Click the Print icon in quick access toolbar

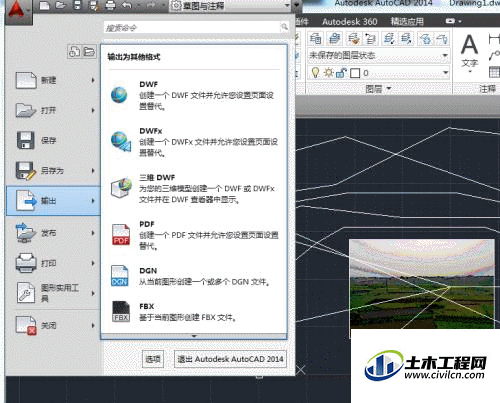coord(110,5)
